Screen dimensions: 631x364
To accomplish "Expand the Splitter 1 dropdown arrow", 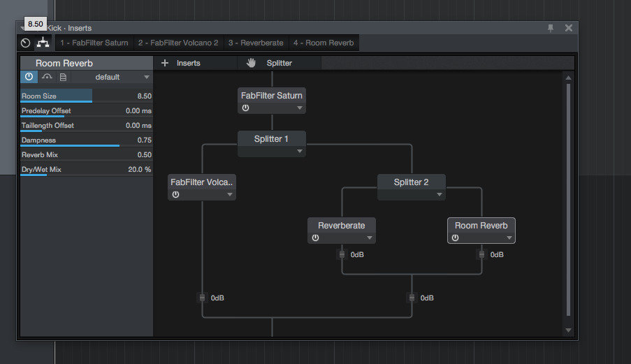I will point(299,151).
